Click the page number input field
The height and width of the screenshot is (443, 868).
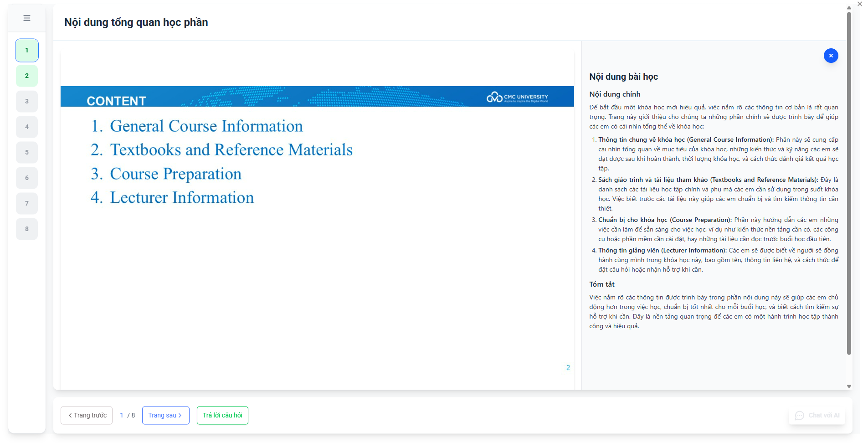(x=122, y=415)
